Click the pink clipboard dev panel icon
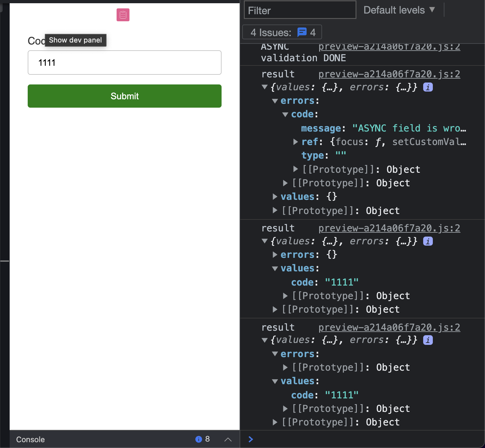Viewport: 485px width, 448px height. pyautogui.click(x=123, y=15)
